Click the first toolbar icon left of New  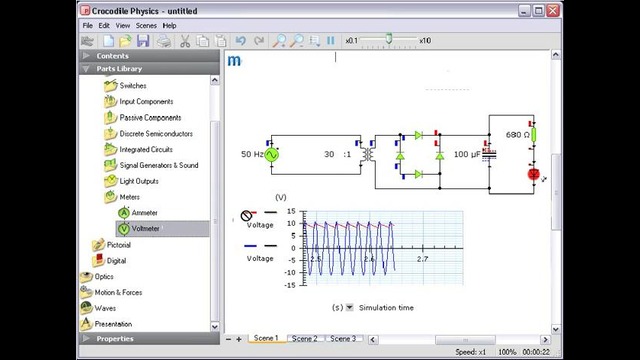[87, 41]
